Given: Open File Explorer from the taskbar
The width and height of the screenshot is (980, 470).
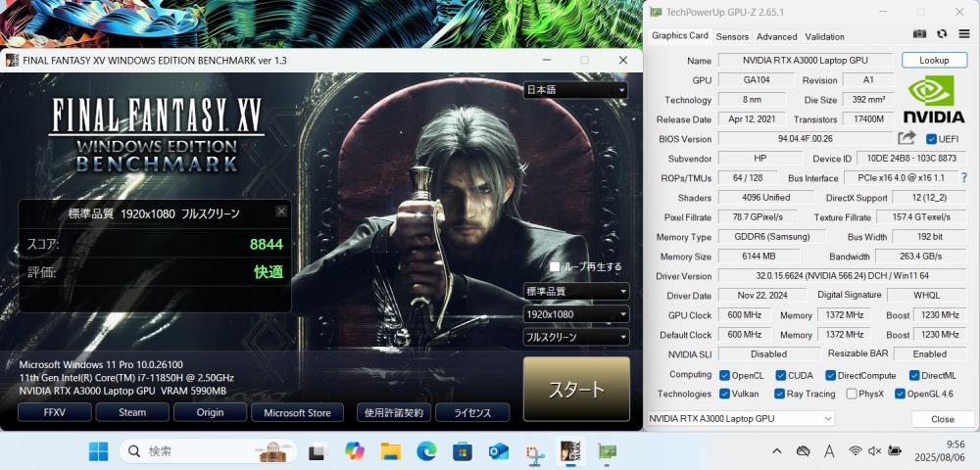Looking at the screenshot, I should [391, 450].
